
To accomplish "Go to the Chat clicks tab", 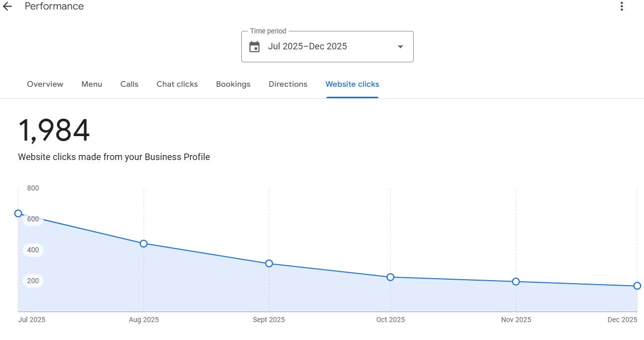I will (177, 84).
